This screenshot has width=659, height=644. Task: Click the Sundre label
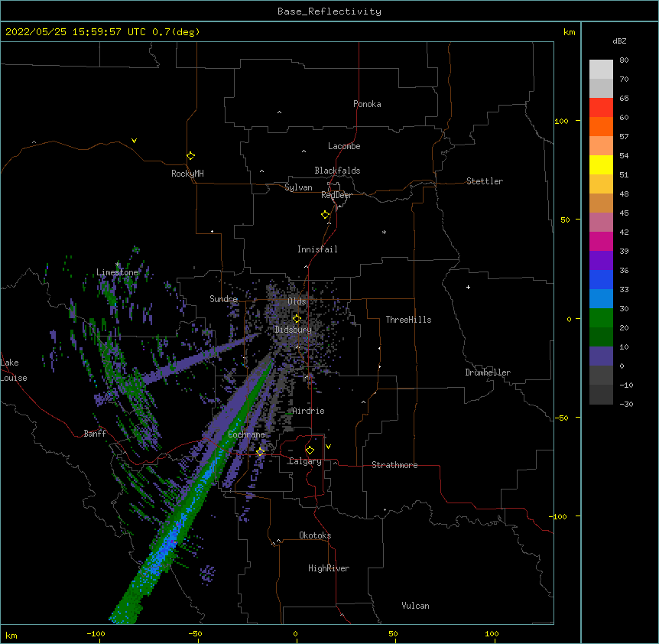(223, 299)
